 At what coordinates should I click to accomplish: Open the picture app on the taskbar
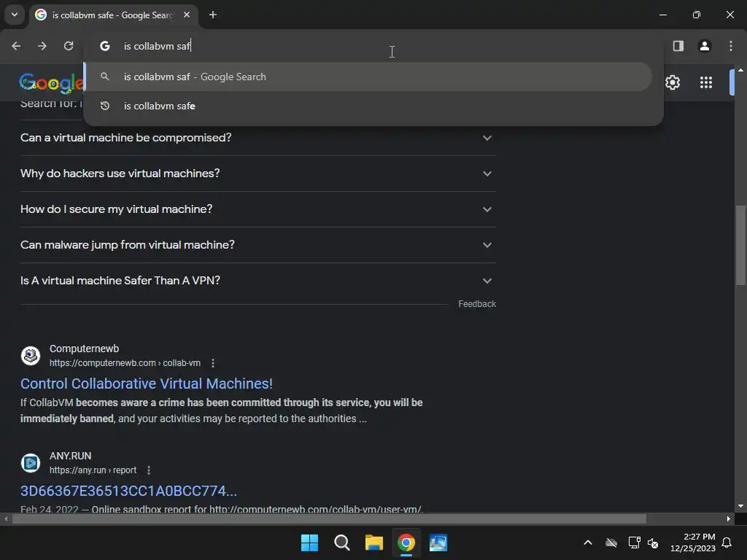pos(438,542)
